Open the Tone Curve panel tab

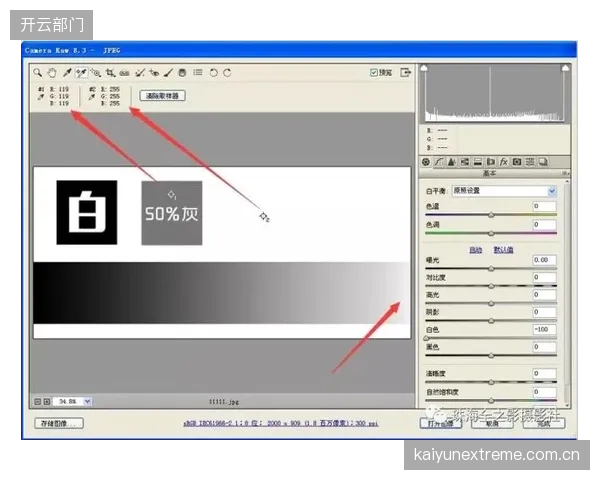pyautogui.click(x=439, y=162)
